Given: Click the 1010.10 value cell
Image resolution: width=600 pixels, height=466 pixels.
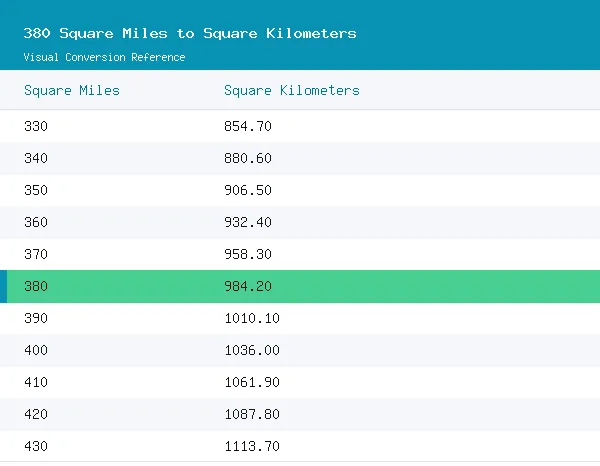Looking at the screenshot, I should [252, 318].
